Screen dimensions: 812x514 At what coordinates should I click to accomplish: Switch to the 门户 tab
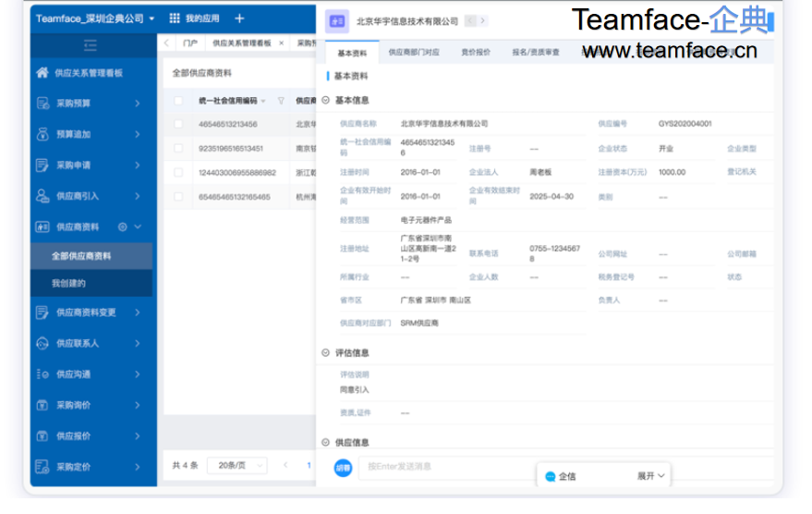[190, 43]
